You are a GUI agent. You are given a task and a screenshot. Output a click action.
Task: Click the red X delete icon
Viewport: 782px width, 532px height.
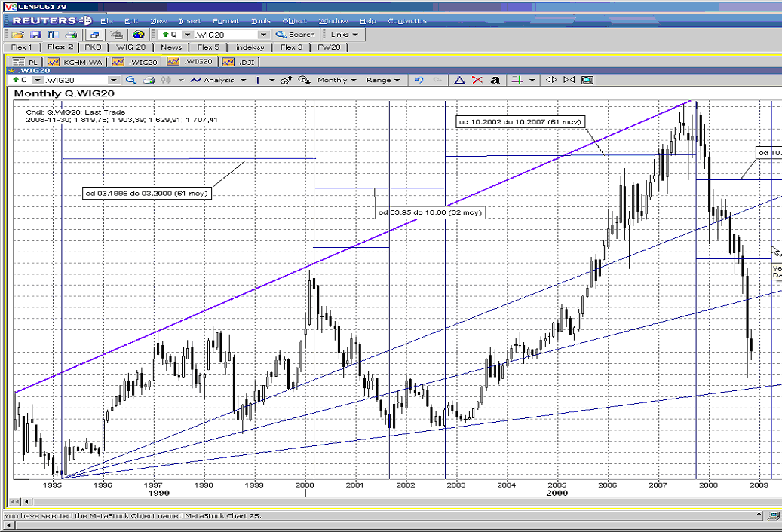(x=477, y=80)
